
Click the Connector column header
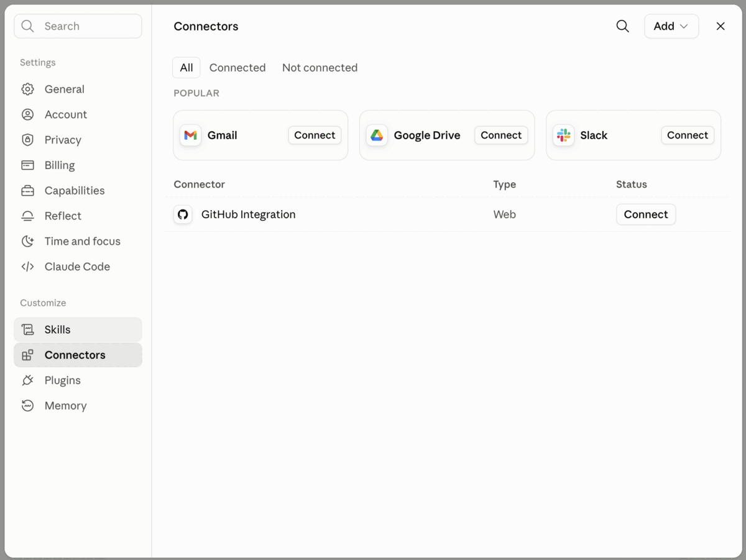[199, 185]
